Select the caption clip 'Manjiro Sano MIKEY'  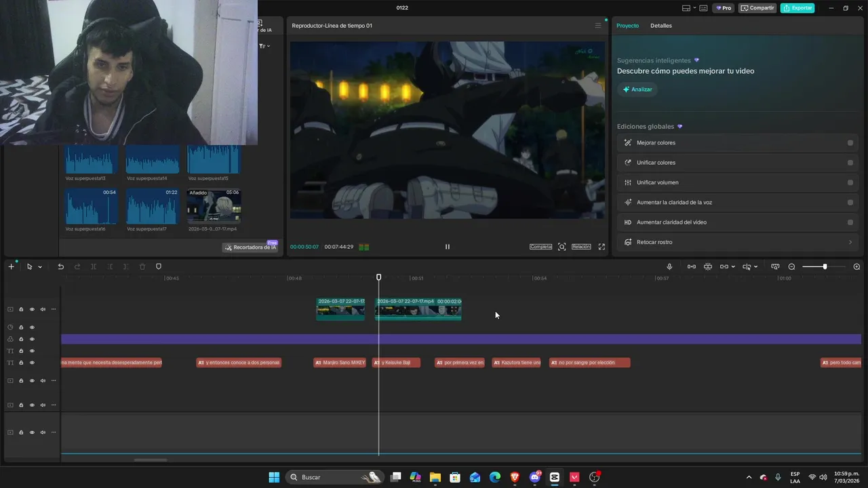tap(340, 363)
